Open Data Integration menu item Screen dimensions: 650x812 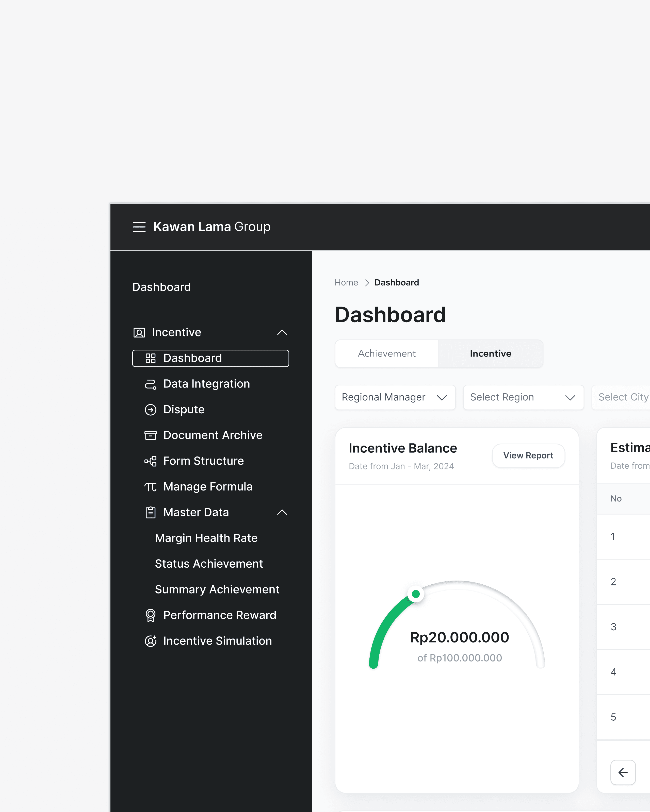206,384
